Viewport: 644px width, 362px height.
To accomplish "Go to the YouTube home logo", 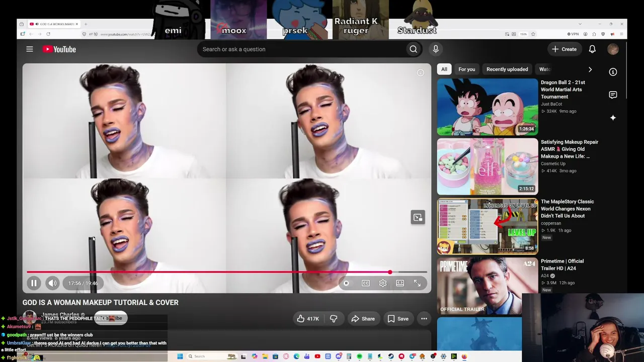I will coord(59,49).
